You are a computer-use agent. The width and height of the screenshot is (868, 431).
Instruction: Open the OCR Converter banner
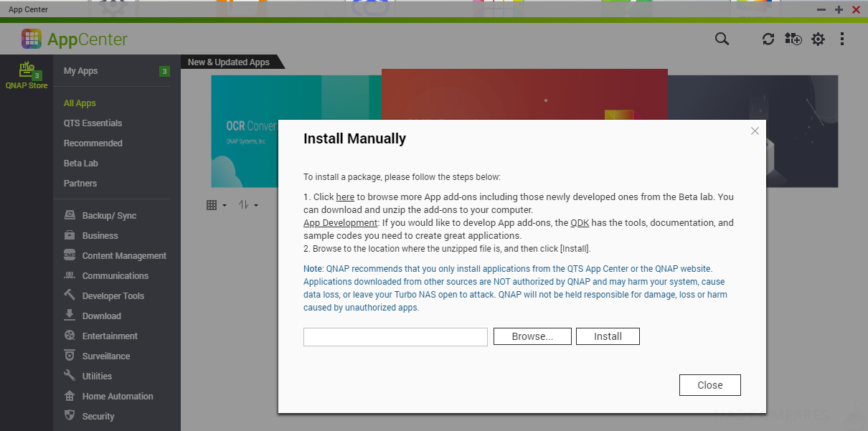296,131
